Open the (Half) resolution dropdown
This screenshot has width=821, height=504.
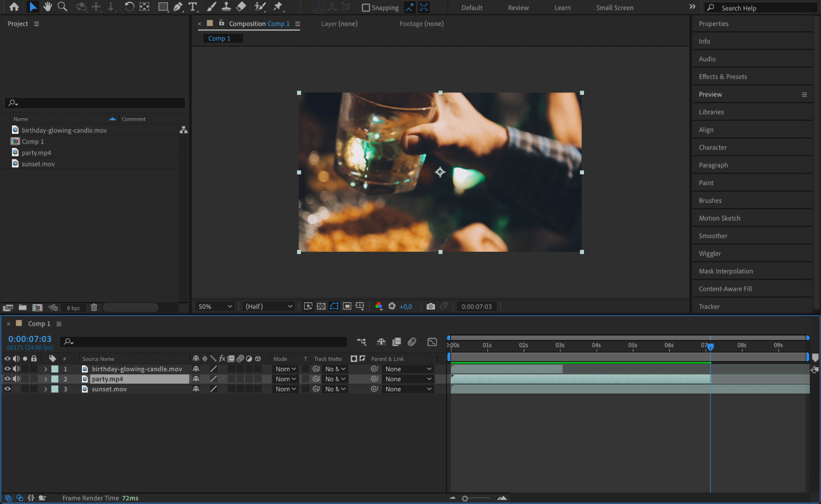(269, 306)
